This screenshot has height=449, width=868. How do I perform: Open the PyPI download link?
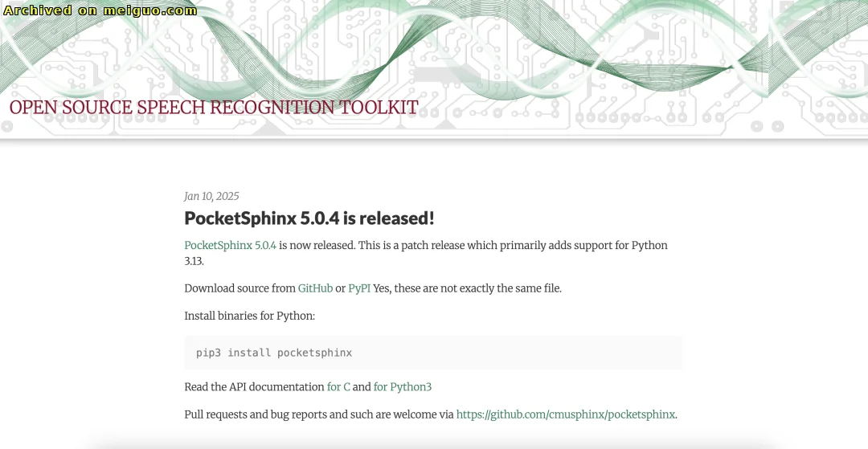359,288
